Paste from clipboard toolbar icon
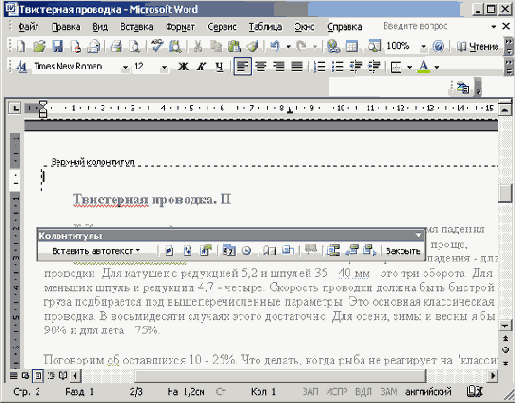Viewport: 515px width, 403px height. (x=234, y=46)
